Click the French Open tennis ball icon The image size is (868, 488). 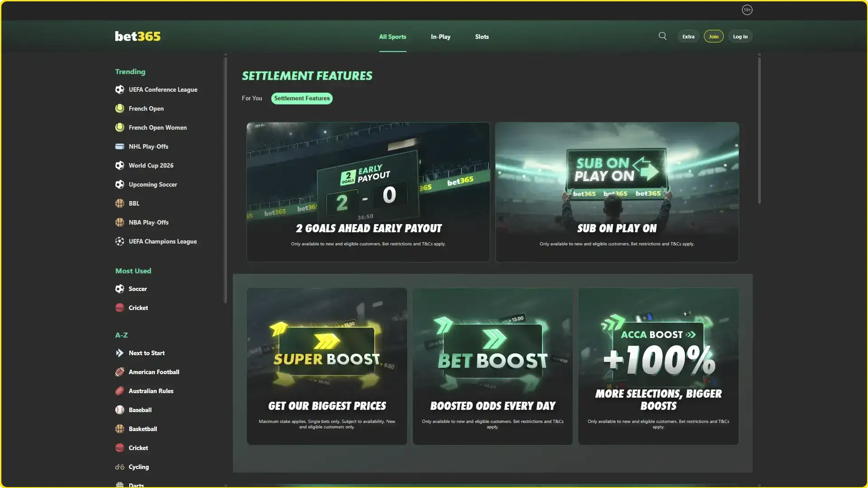coord(120,108)
